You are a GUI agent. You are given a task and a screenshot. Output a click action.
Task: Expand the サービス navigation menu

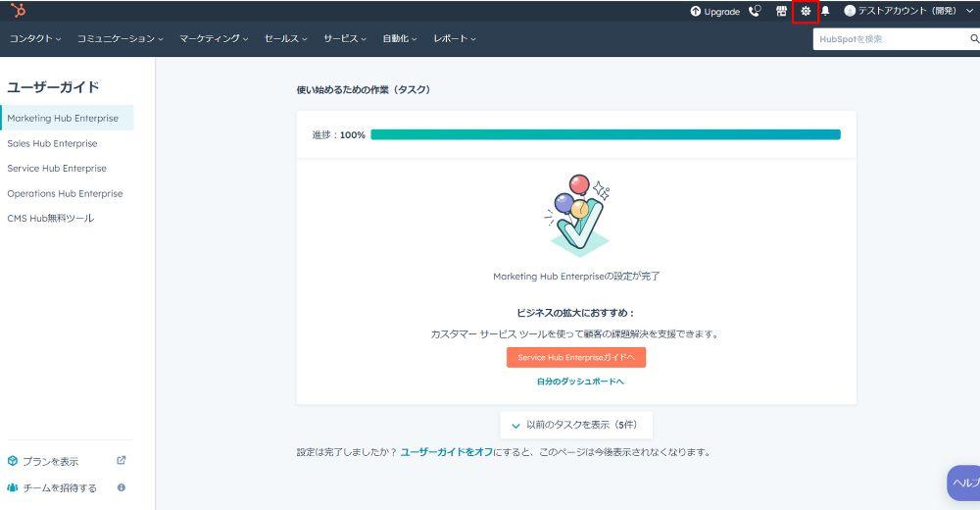(x=345, y=38)
